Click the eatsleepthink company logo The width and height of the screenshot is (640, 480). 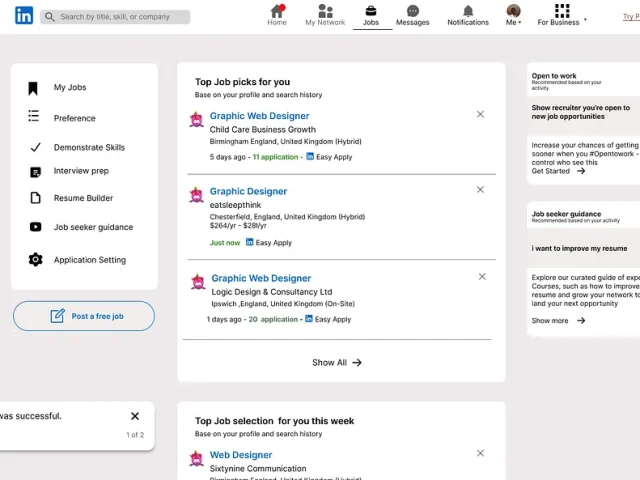[196, 195]
